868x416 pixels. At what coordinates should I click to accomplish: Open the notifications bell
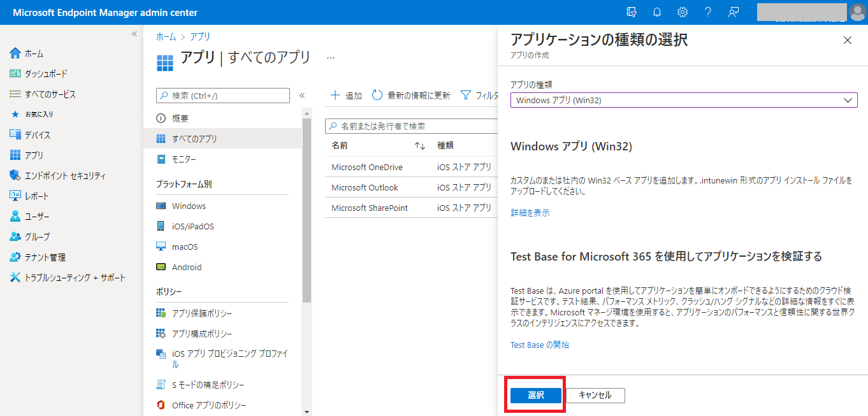(x=657, y=12)
